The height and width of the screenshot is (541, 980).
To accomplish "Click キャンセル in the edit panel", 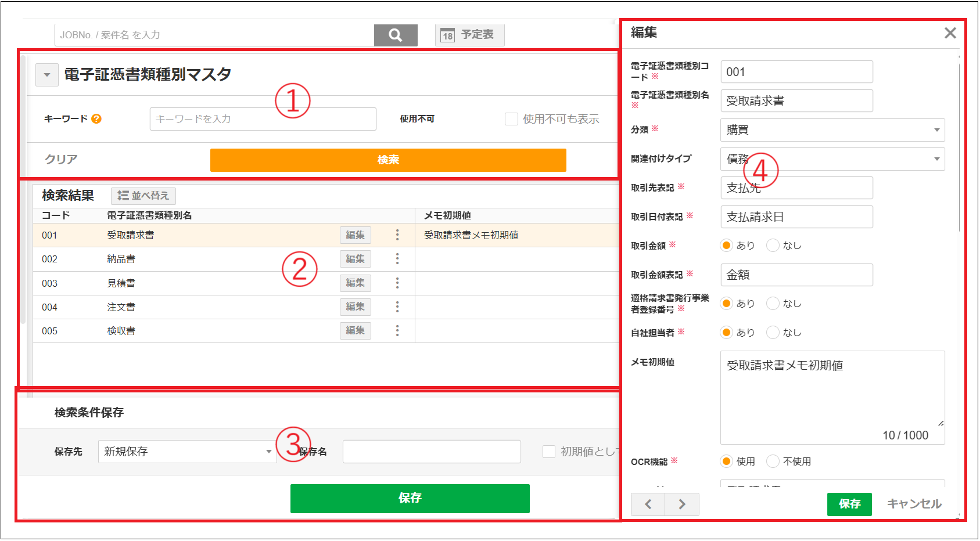I will pyautogui.click(x=913, y=504).
